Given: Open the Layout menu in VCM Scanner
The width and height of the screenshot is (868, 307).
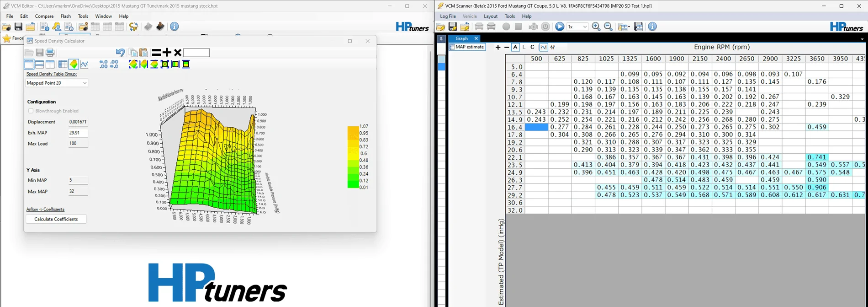Looking at the screenshot, I should (x=491, y=16).
